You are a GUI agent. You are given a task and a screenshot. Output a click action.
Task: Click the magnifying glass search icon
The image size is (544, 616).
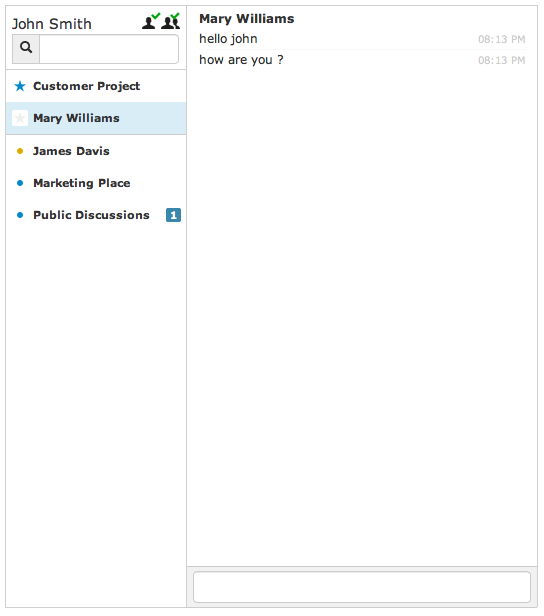point(26,48)
